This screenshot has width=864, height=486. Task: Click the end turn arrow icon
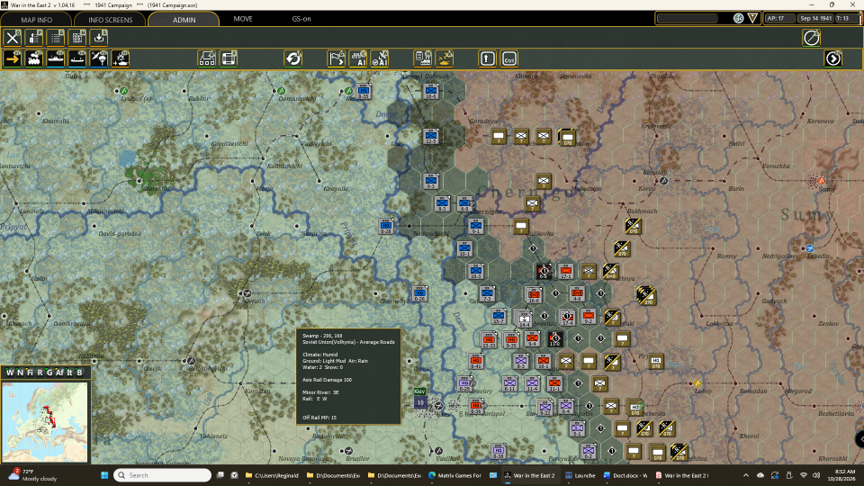[833, 58]
